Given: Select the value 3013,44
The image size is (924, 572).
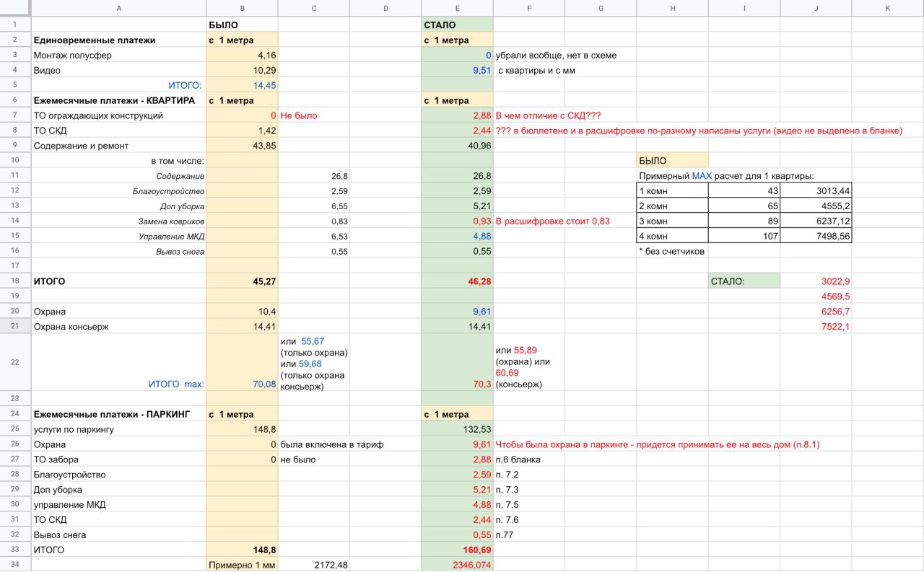Looking at the screenshot, I should tap(816, 190).
